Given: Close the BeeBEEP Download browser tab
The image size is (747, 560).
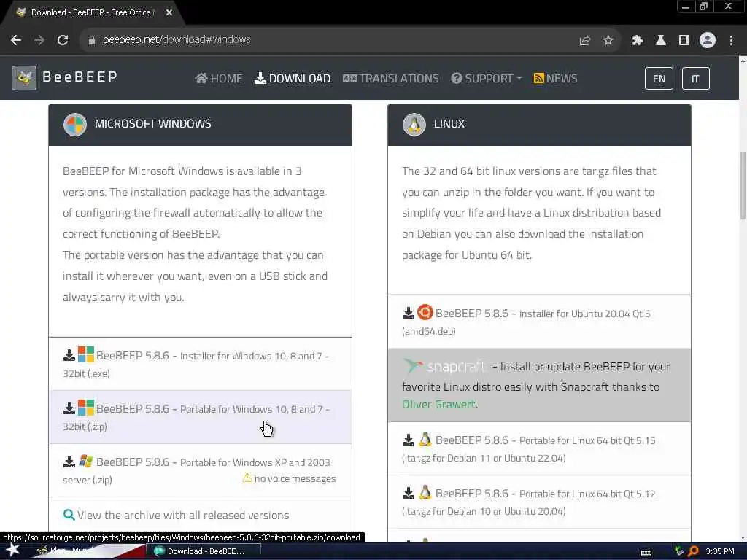Looking at the screenshot, I should 169,12.
